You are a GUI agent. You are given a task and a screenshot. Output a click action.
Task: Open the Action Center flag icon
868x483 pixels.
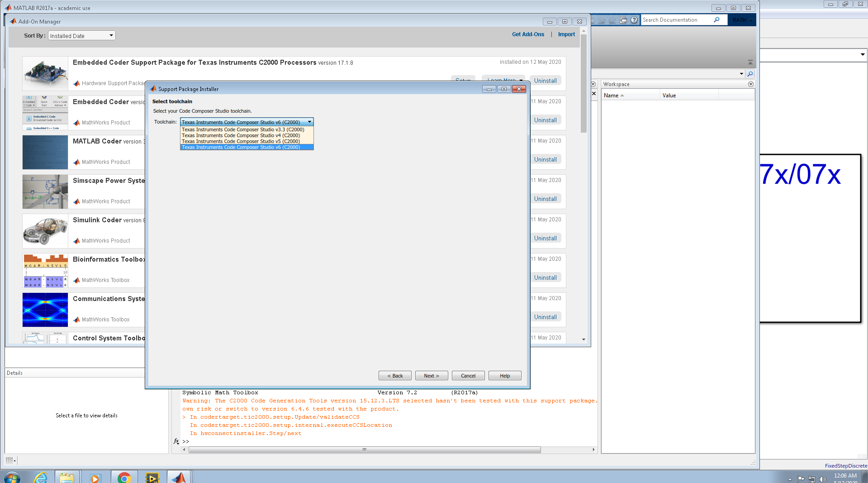point(801,479)
